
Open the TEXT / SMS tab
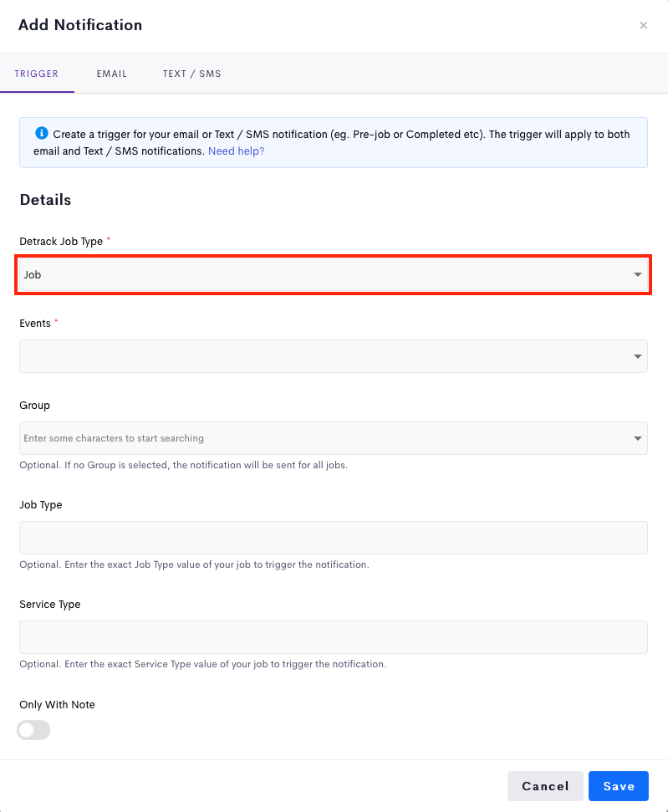tap(191, 74)
